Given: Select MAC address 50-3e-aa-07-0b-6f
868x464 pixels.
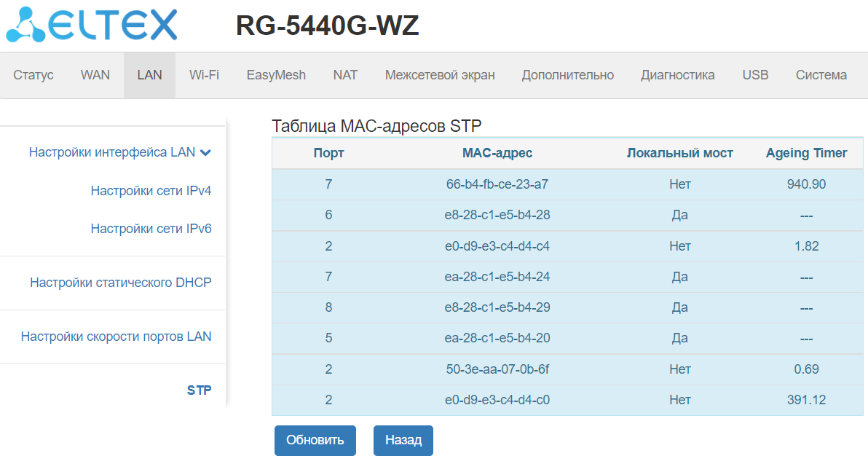Looking at the screenshot, I should pyautogui.click(x=497, y=369).
